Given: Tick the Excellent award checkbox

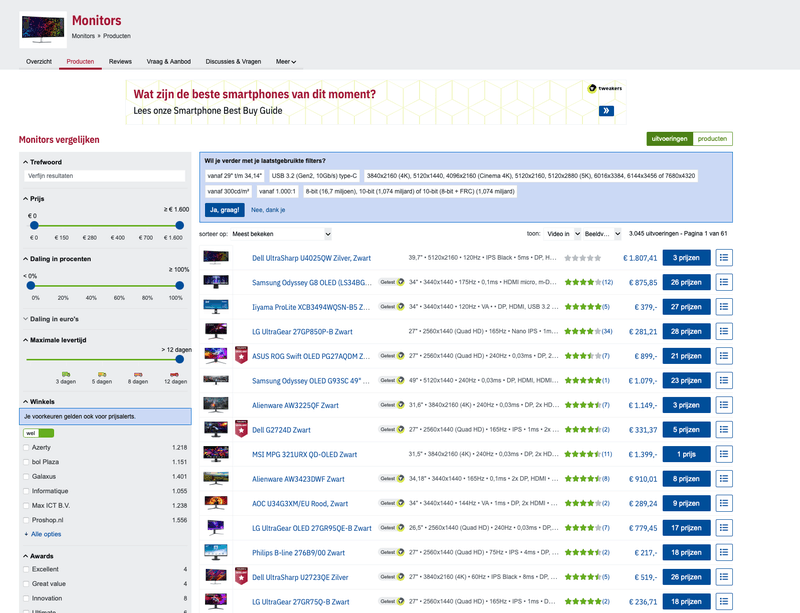Looking at the screenshot, I should (x=26, y=569).
